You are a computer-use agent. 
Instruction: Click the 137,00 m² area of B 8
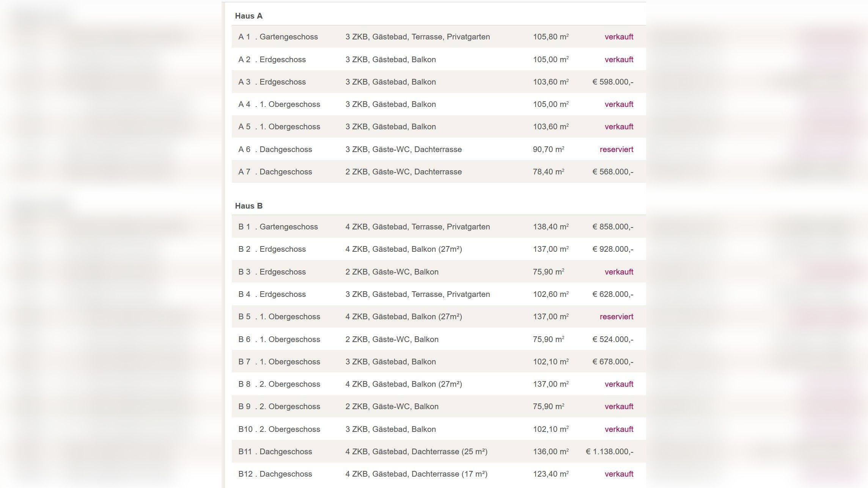[x=550, y=384]
